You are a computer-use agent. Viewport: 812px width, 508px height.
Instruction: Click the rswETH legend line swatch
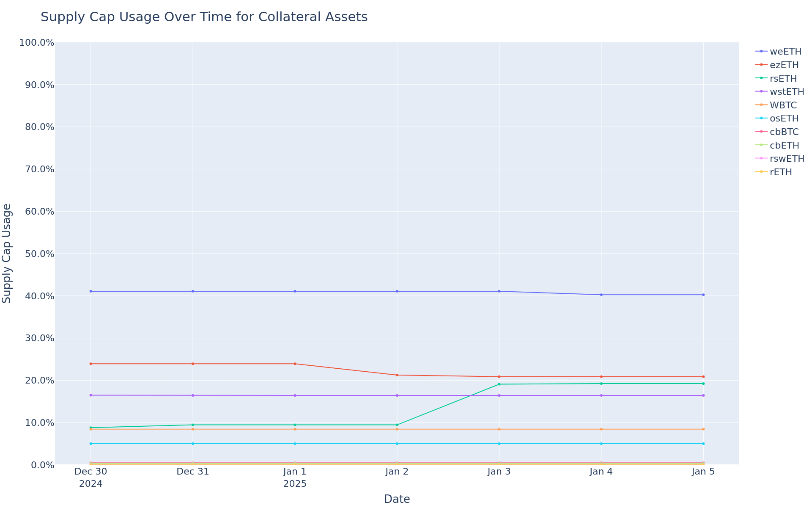pos(761,158)
